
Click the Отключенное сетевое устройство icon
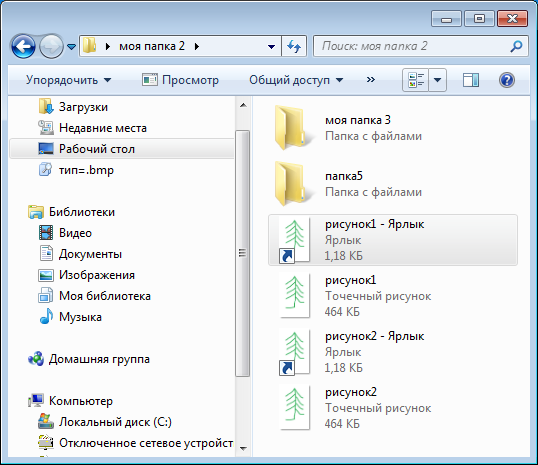(x=46, y=443)
